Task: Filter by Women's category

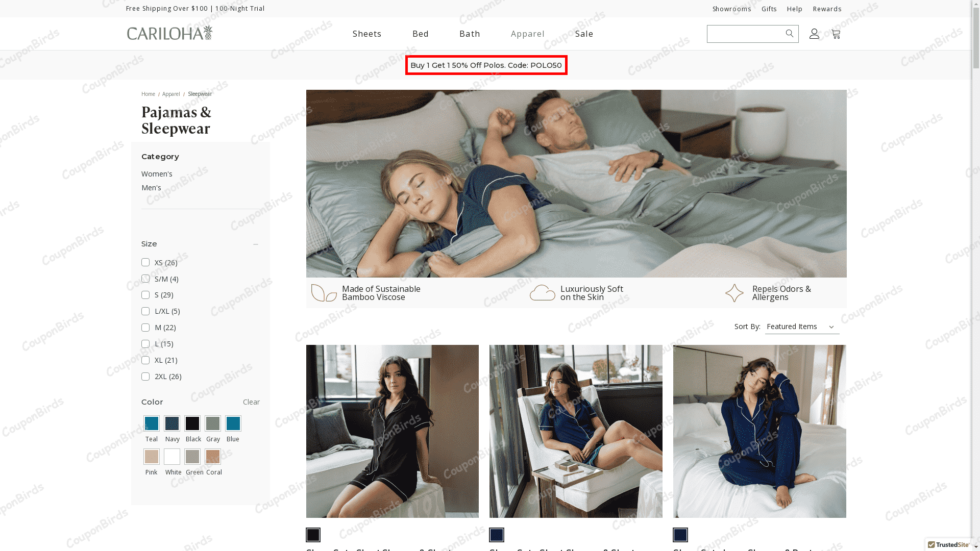Action: coord(157,174)
